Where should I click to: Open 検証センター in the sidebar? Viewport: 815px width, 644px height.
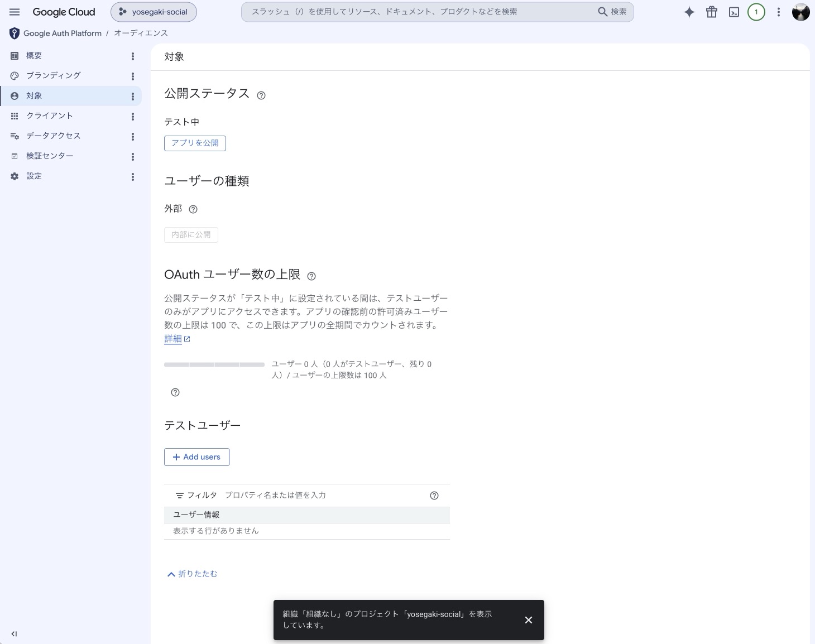point(50,156)
